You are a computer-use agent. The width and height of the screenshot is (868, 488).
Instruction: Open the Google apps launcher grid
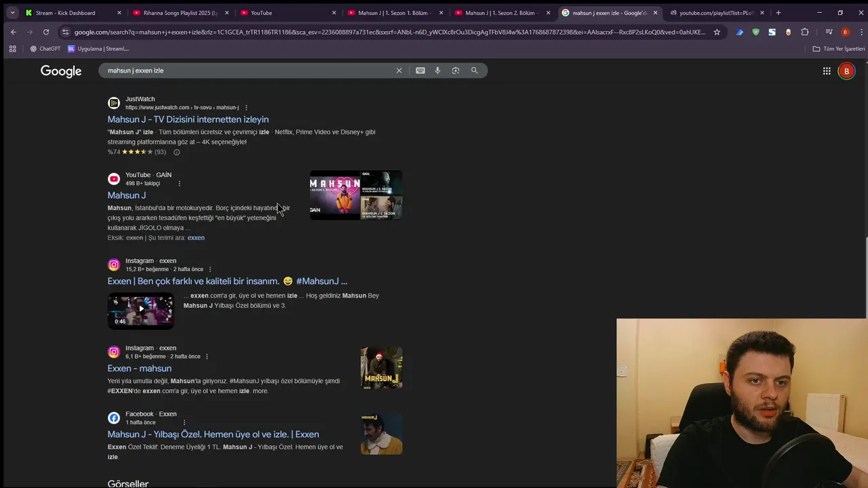point(827,71)
